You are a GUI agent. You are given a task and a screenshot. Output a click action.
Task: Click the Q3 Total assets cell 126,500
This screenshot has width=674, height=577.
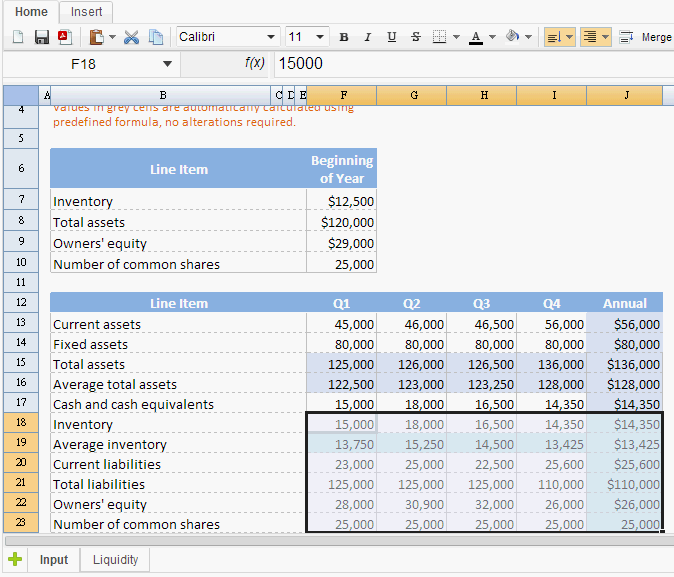pos(482,364)
